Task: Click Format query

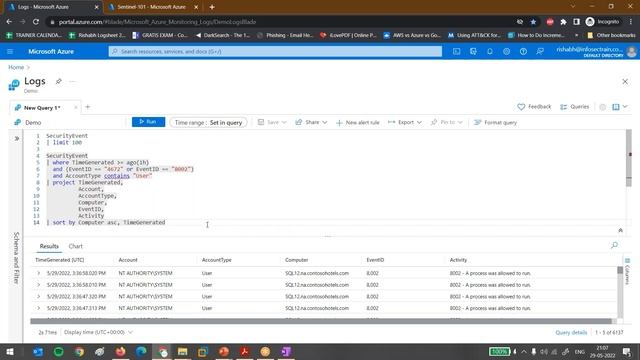Action: point(495,122)
